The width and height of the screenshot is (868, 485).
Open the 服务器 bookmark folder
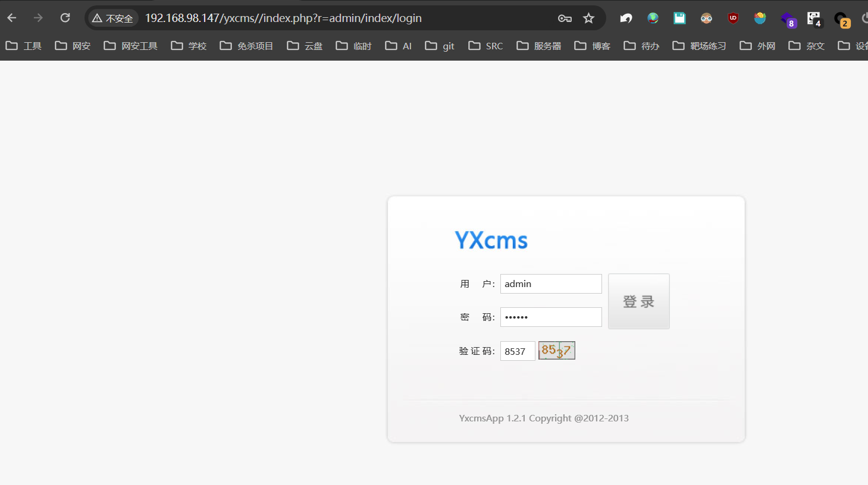click(539, 46)
